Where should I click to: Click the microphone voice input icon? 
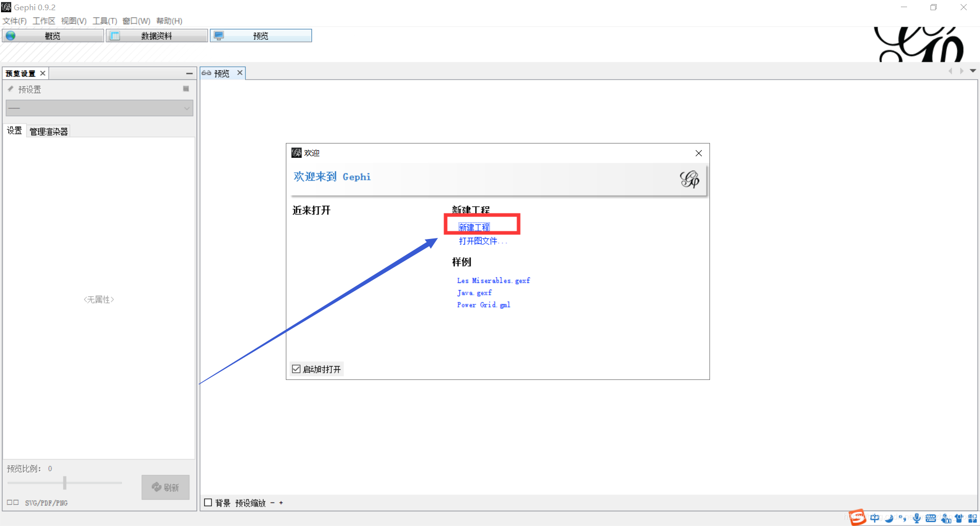917,518
